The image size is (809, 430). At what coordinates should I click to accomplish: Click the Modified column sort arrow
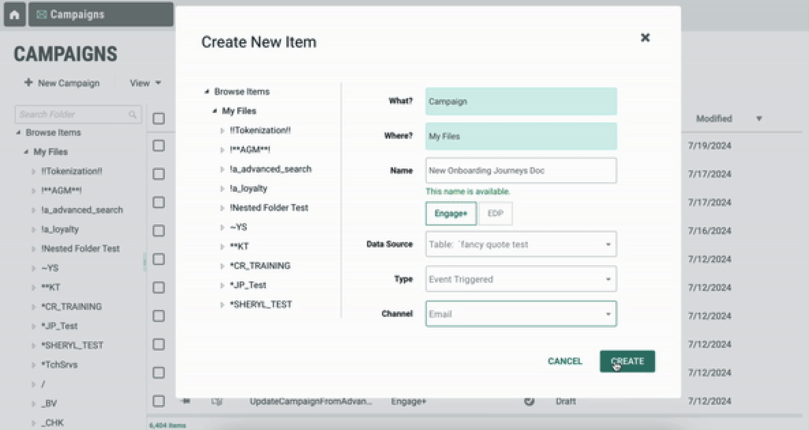759,119
